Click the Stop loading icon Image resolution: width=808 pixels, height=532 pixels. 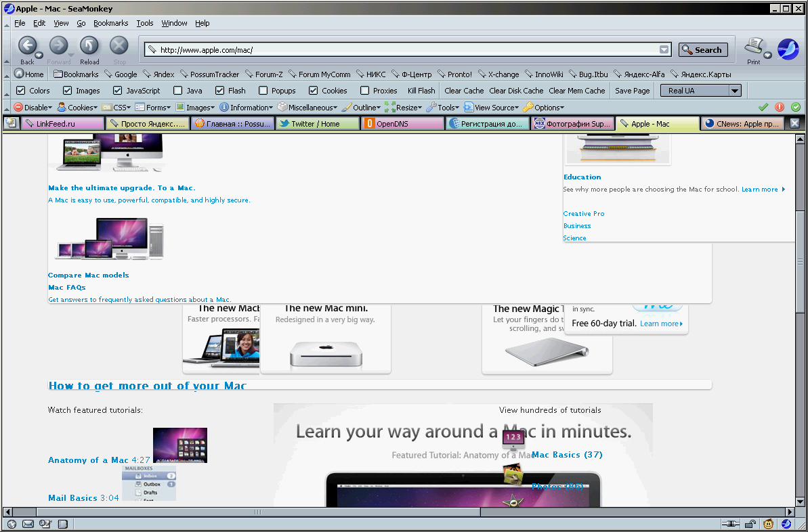point(119,46)
